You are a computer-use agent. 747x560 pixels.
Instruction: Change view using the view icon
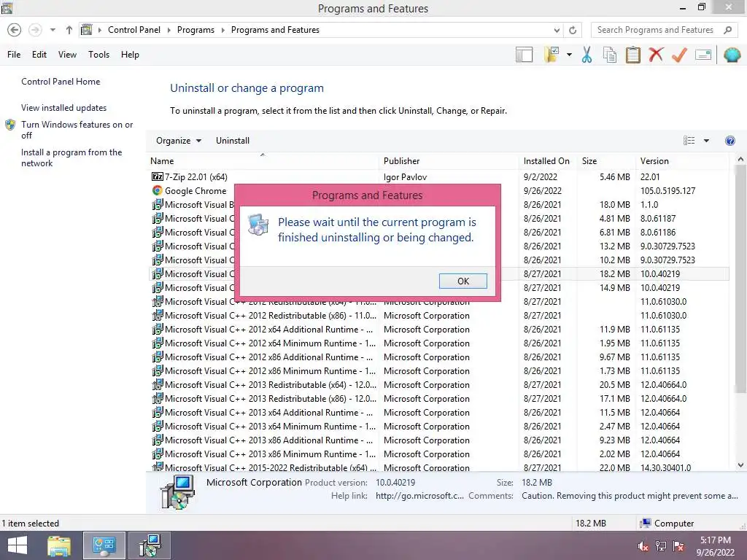pyautogui.click(x=689, y=141)
